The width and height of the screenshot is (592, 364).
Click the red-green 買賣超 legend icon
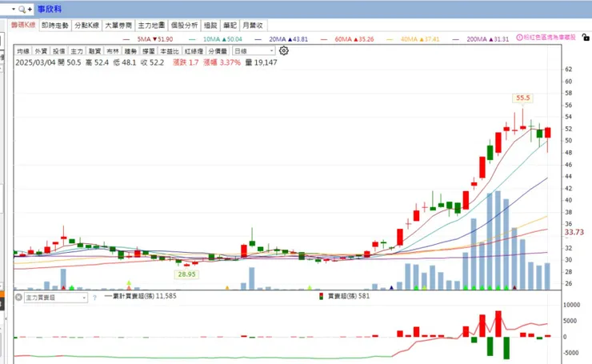tap(322, 297)
